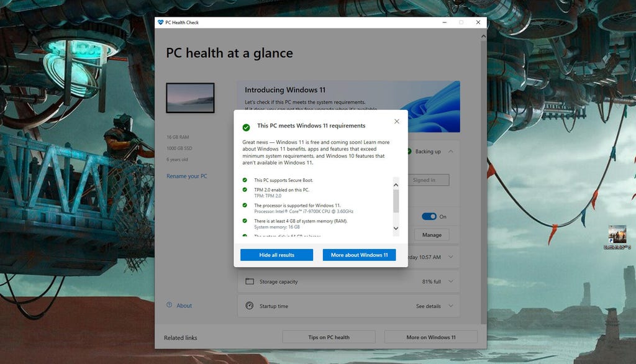
Task: Click green checkmark beside dialog title
Action: tap(247, 127)
